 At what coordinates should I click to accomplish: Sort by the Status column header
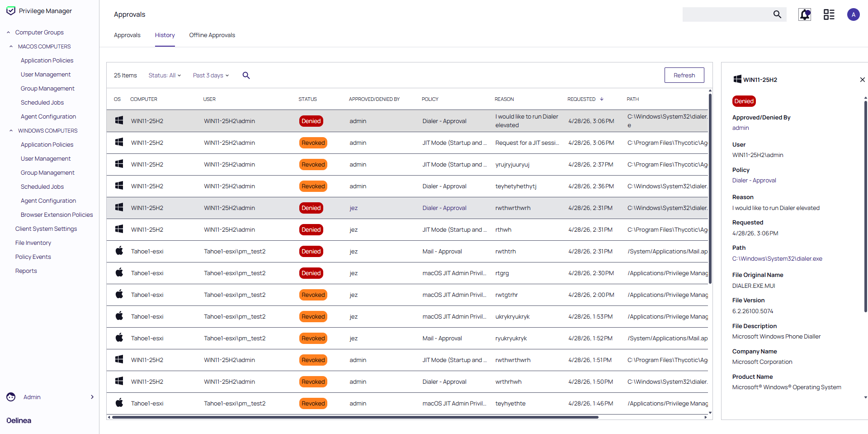tap(307, 99)
